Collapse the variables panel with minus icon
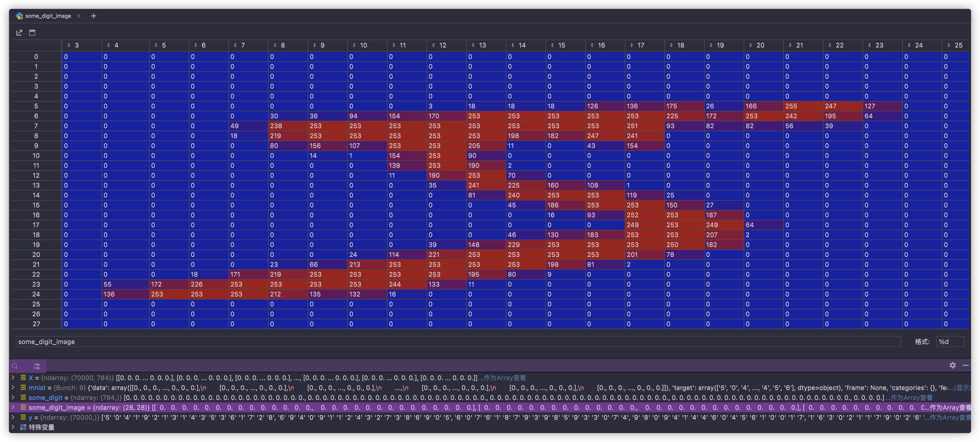The image size is (980, 442). click(x=966, y=365)
